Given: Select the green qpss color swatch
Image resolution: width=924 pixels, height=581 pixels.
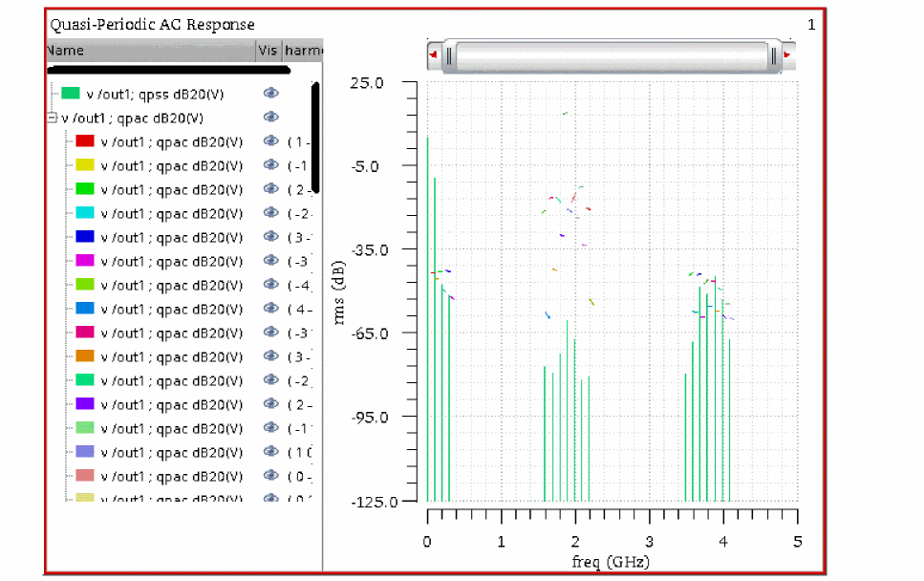Looking at the screenshot, I should coord(70,94).
